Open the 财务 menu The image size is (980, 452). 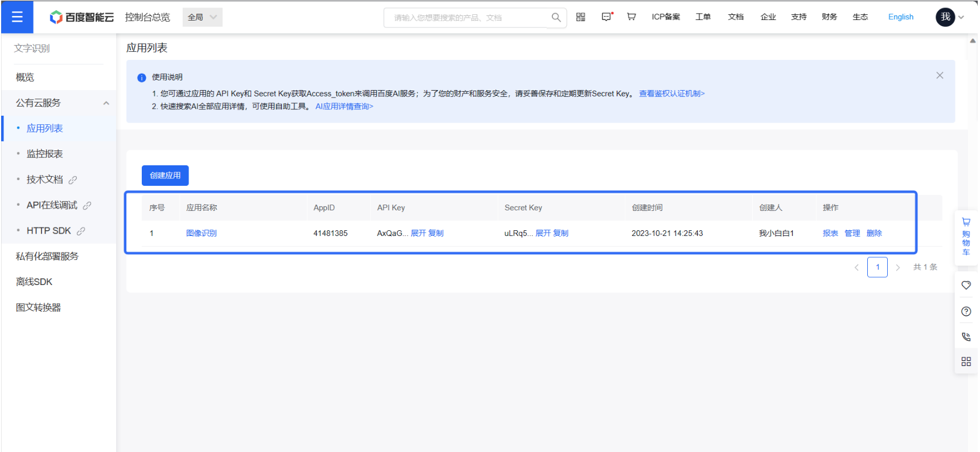tap(830, 17)
